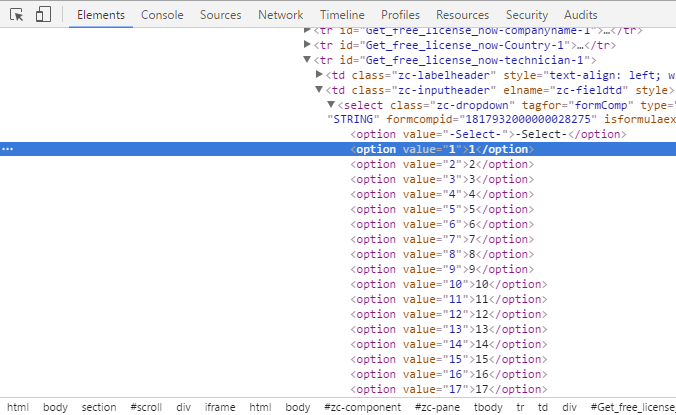Expand the Get_free_license_now-Country-1 row

tap(307, 44)
